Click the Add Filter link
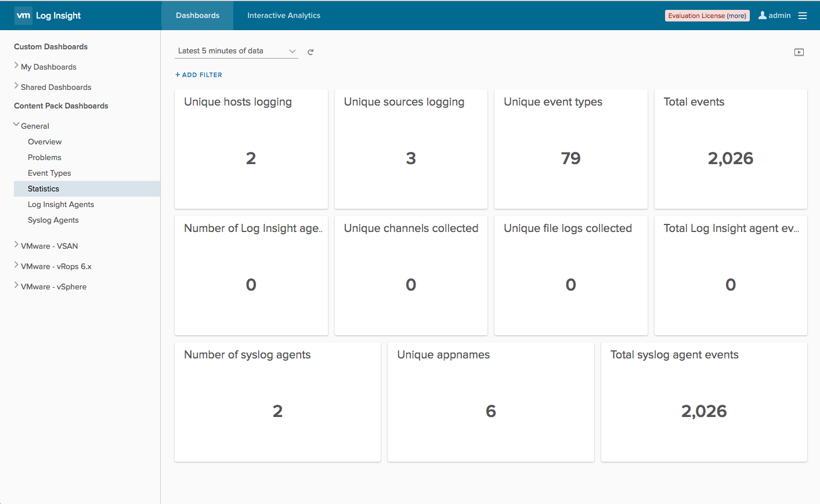 [x=198, y=75]
